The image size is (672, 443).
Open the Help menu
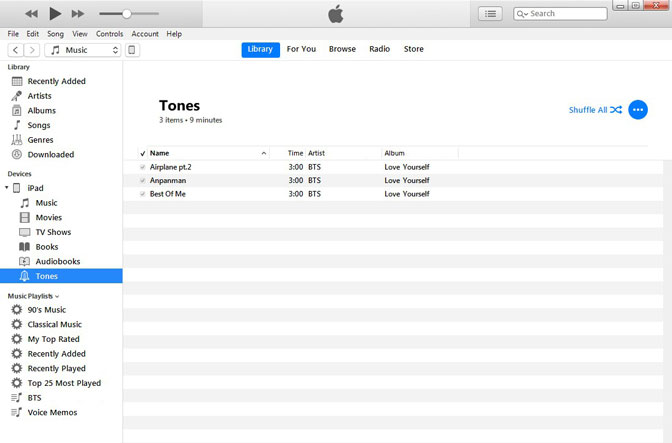[174, 34]
